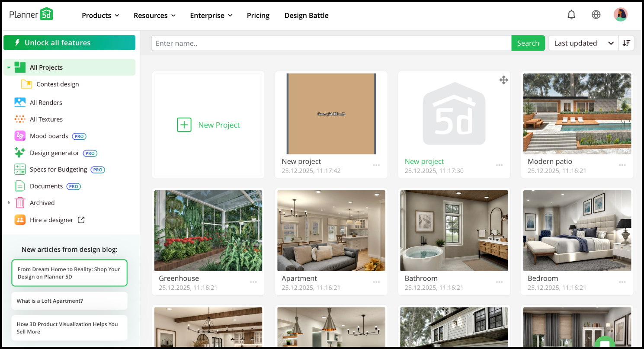Viewport: 644px width, 349px height.
Task: Open options menu for Modern patio
Action: click(622, 165)
